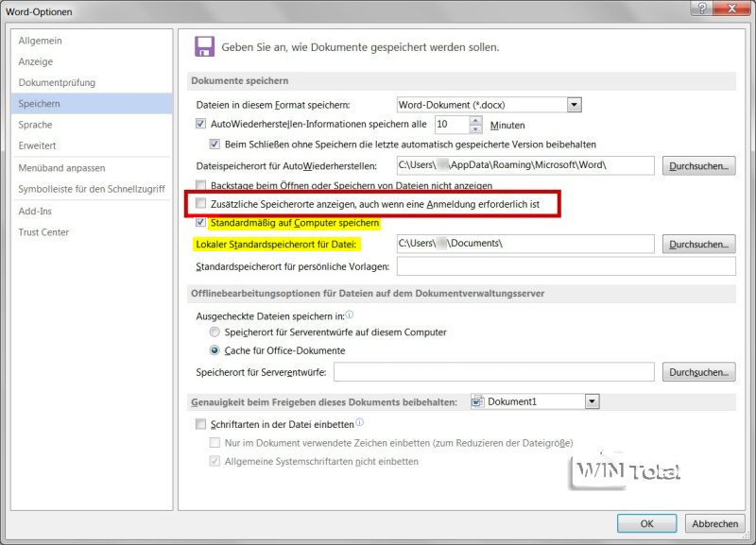Click Durchsuchen for Serverentwürfe location

(698, 372)
